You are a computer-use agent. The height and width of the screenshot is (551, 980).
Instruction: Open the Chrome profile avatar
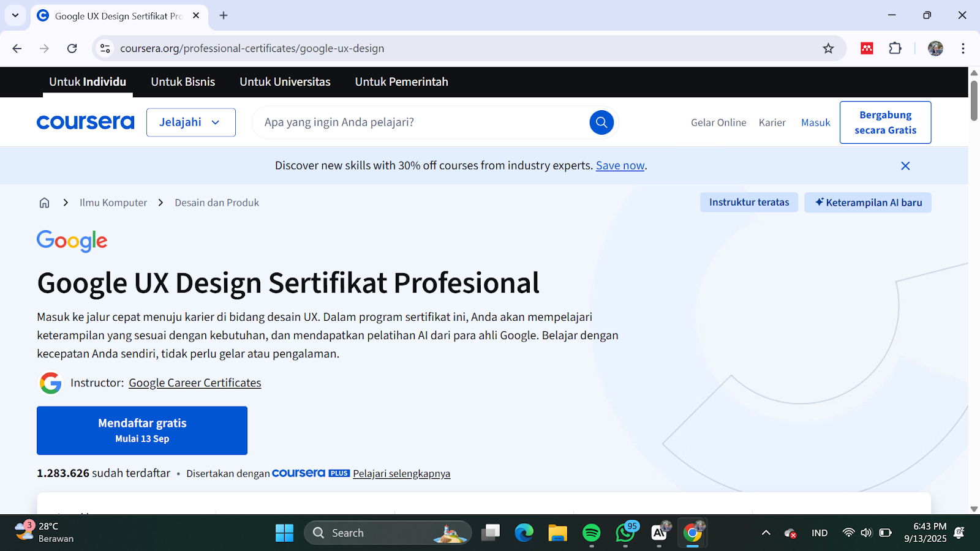[x=935, y=48]
